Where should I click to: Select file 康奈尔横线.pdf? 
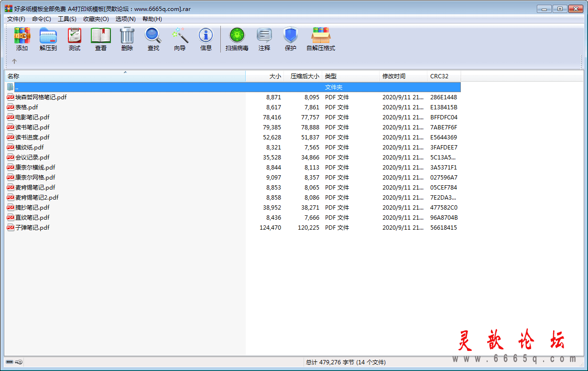click(x=35, y=167)
